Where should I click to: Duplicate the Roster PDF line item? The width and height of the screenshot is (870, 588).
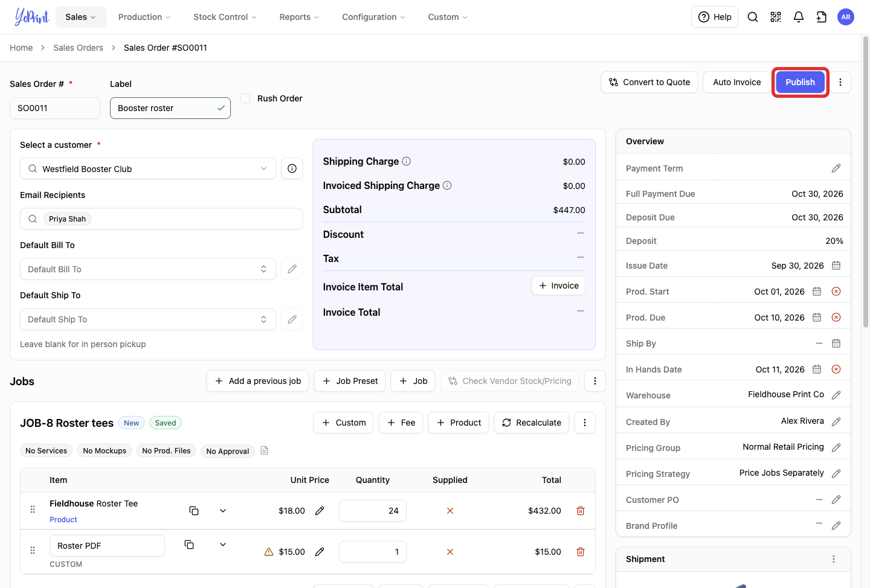click(189, 545)
